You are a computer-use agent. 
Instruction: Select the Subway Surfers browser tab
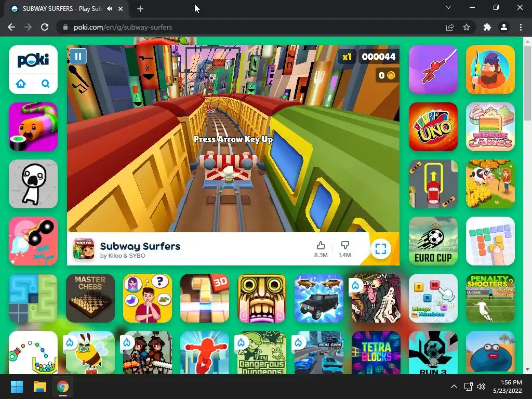[x=66, y=9]
